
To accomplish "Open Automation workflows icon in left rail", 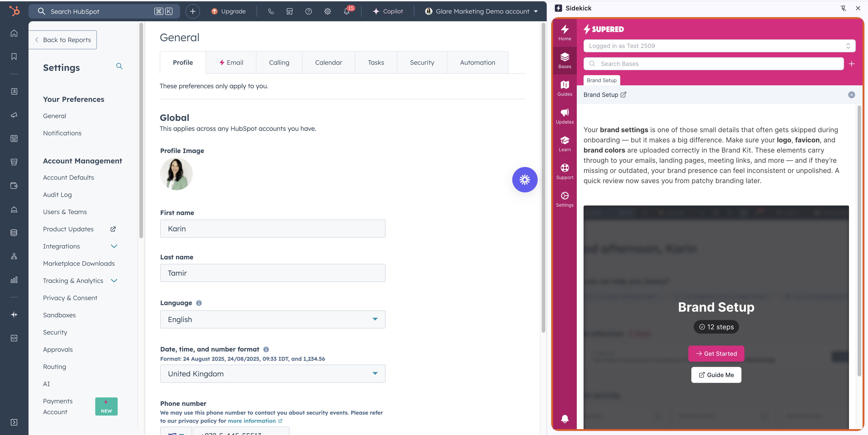I will coord(14,256).
